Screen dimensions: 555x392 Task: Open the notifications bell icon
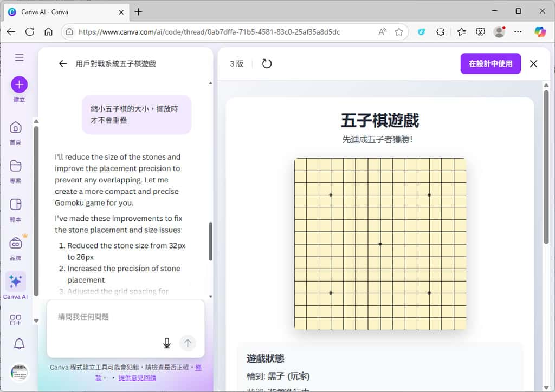[19, 343]
